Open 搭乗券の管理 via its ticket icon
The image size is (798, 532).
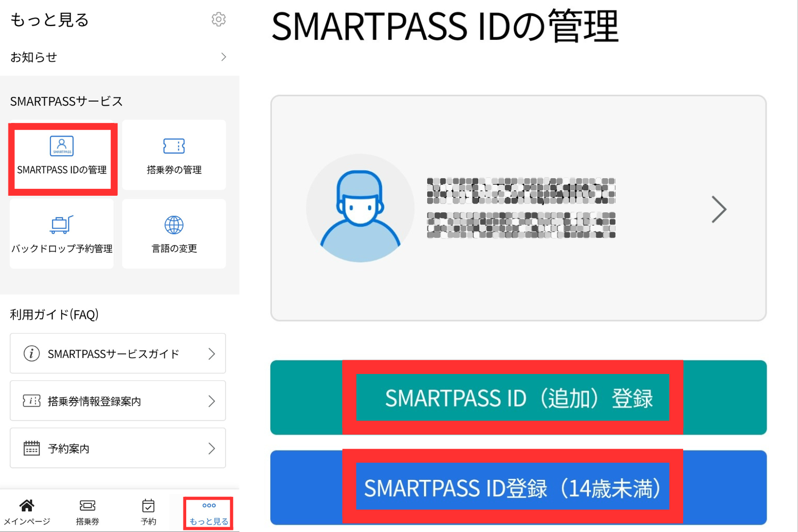174,145
